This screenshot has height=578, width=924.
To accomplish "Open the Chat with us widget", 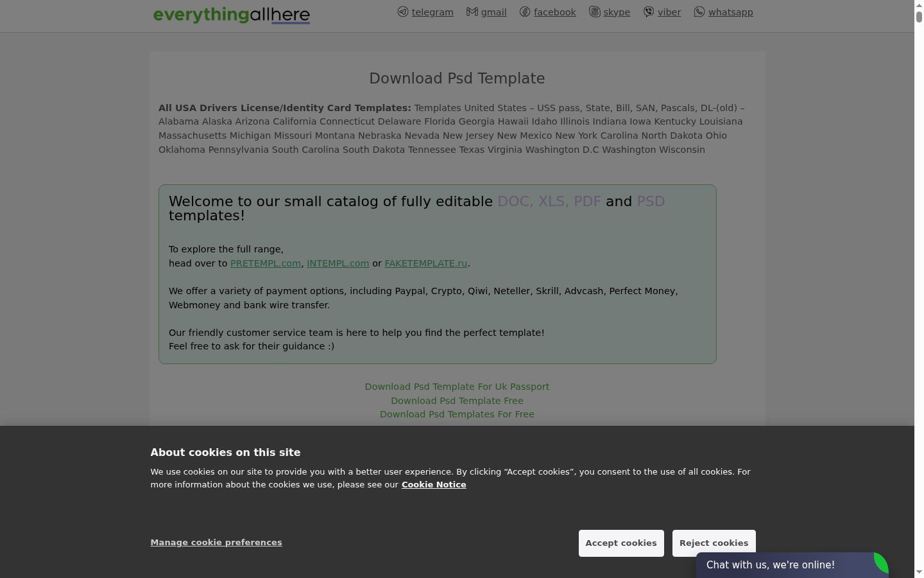I will click(792, 565).
